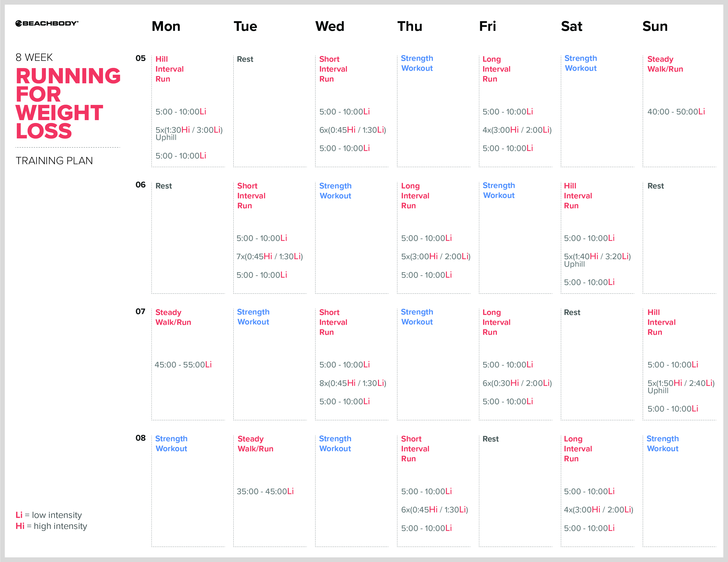
Task: Open week 06 Tuesday Short Interval Run
Action: [251, 195]
